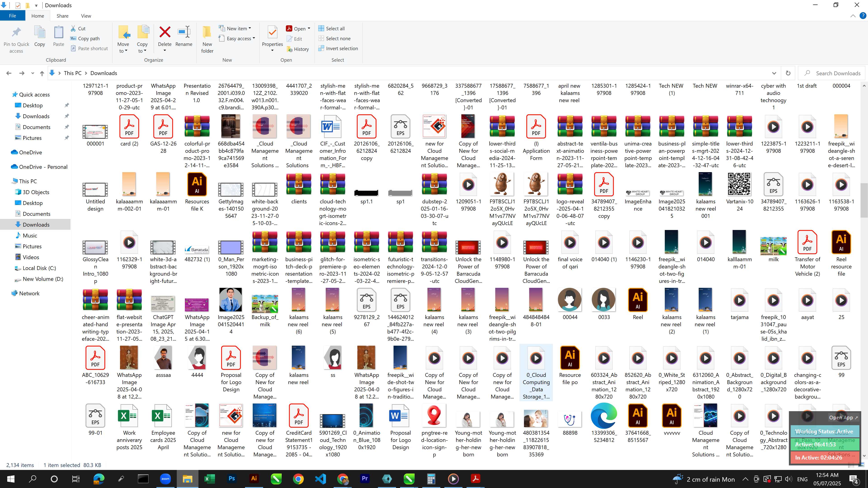Click the Paste icon in the ribbon
Image resolution: width=868 pixels, height=488 pixels.
[58, 32]
